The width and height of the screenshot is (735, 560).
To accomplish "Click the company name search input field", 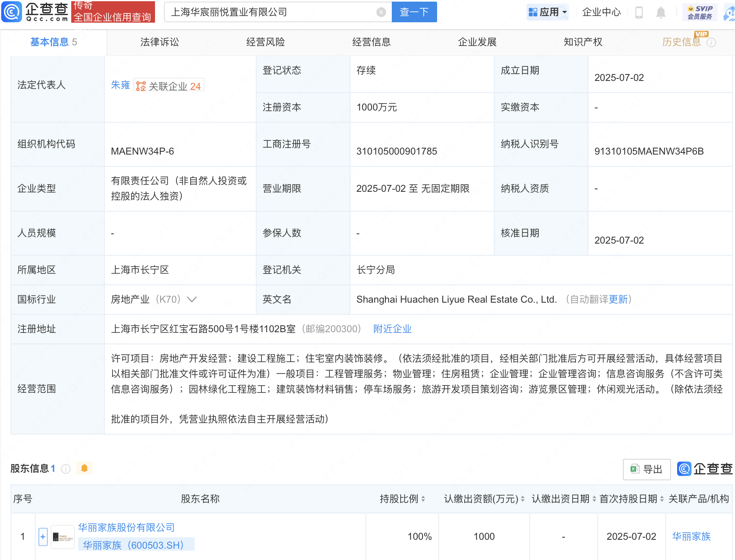I will (271, 12).
